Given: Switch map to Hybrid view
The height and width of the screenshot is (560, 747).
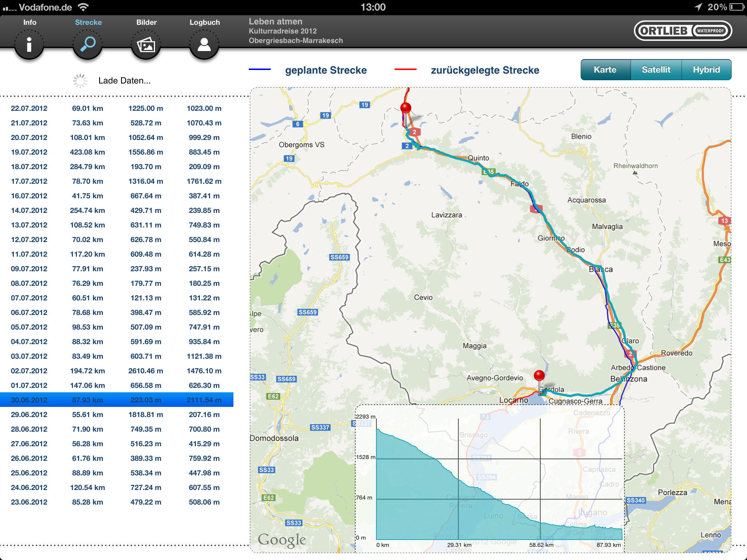Looking at the screenshot, I should click(x=706, y=70).
